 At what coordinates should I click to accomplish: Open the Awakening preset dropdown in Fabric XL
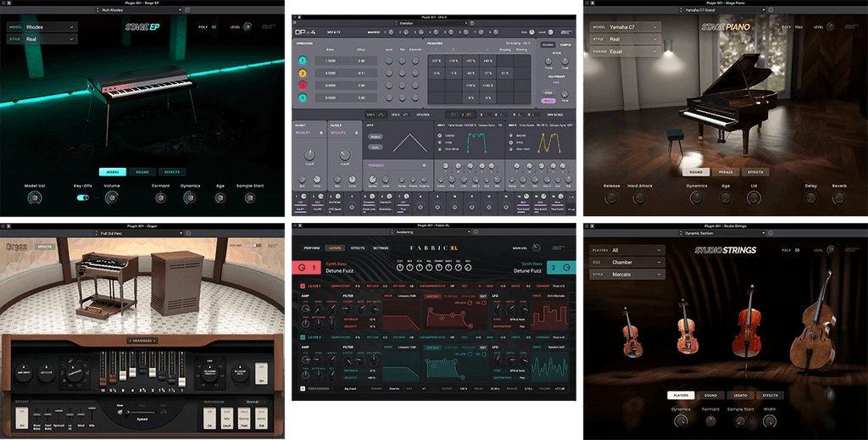[x=431, y=232]
